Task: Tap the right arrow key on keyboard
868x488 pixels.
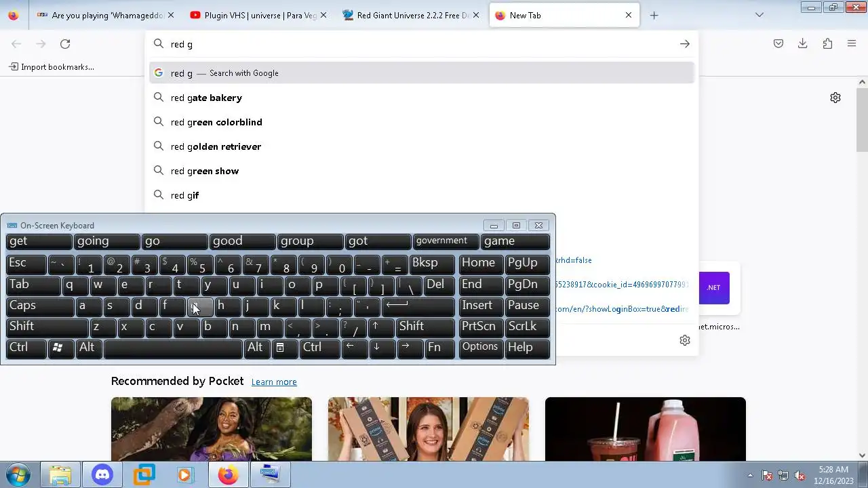Action: coord(410,348)
